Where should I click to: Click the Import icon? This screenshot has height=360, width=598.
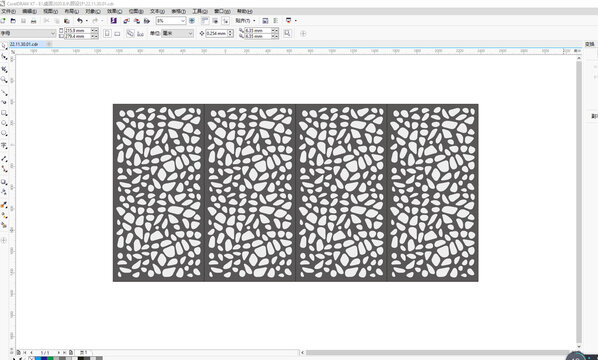click(x=126, y=21)
